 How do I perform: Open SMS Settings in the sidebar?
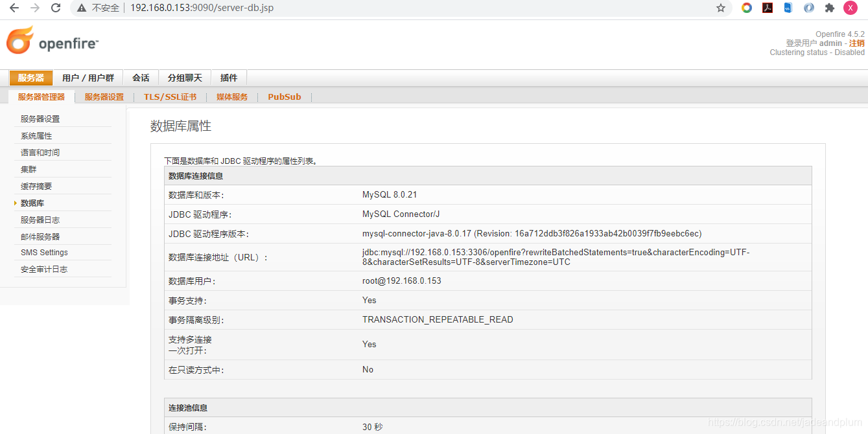pos(44,253)
